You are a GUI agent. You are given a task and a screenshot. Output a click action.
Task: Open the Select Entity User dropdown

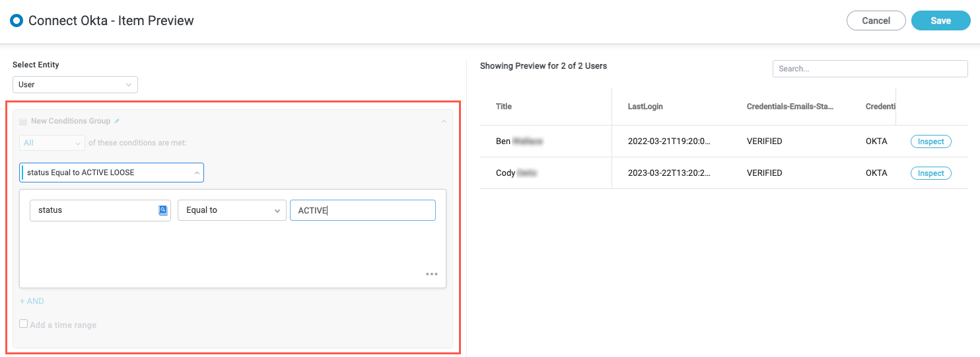tap(75, 85)
